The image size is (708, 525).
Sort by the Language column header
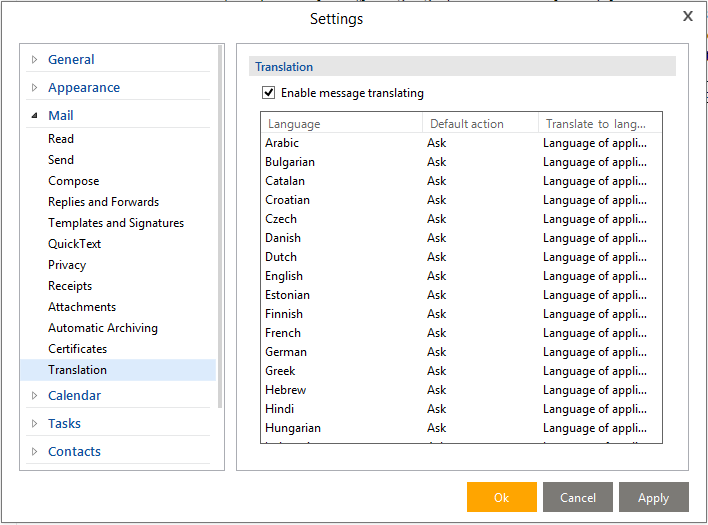tap(341, 124)
